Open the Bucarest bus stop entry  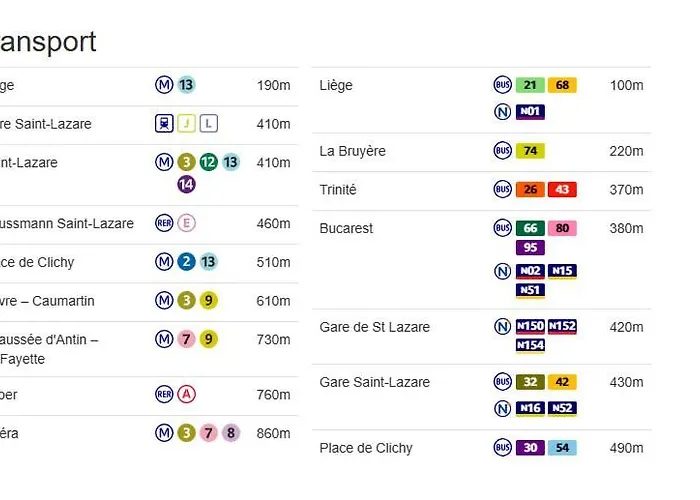[346, 229]
